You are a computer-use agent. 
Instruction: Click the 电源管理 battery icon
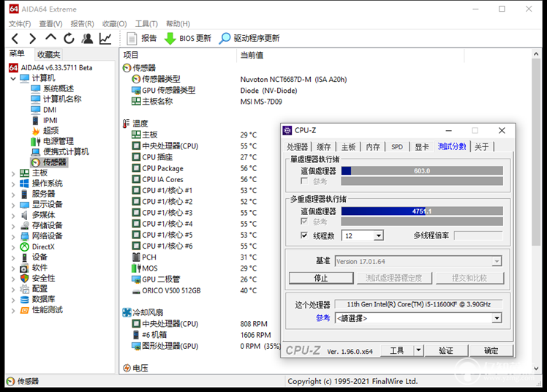pyautogui.click(x=36, y=141)
